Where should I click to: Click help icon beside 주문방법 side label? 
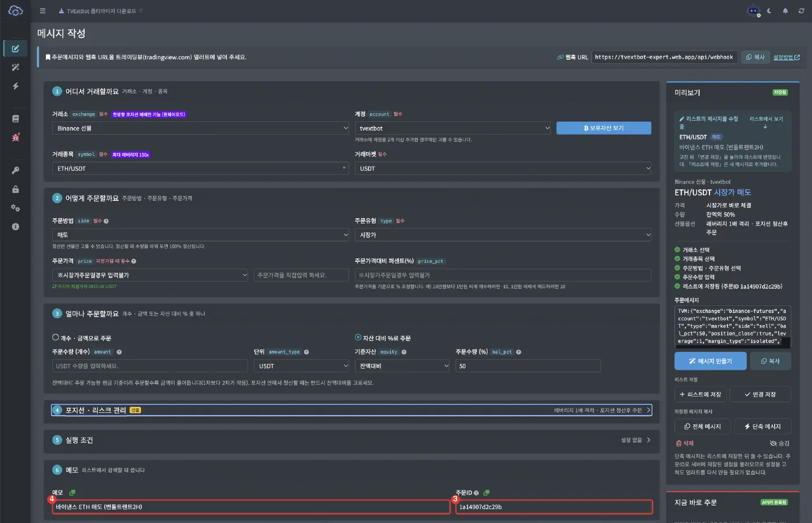pos(106,221)
